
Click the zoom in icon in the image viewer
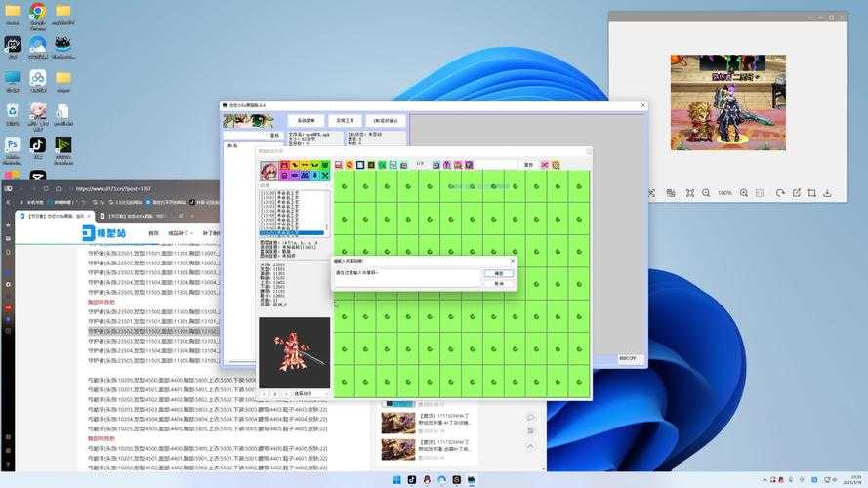coord(744,193)
